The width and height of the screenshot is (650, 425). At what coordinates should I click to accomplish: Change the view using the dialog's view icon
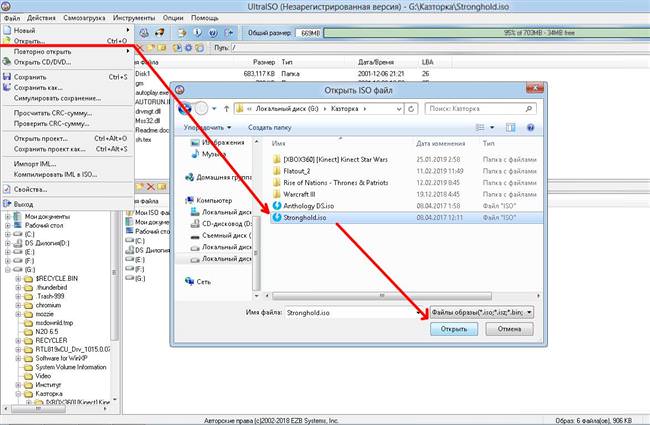480,128
